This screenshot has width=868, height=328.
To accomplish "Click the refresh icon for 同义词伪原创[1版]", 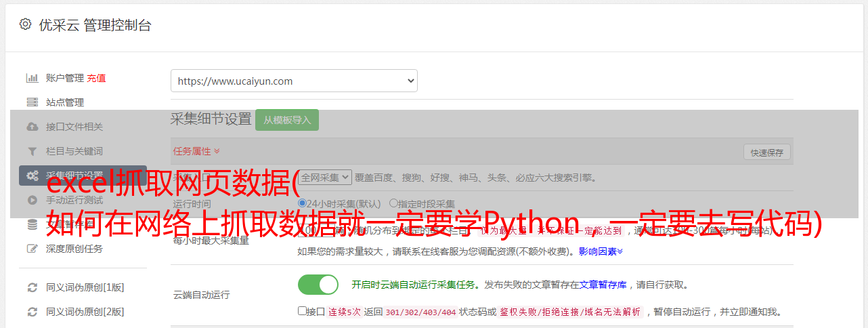I will click(x=32, y=287).
